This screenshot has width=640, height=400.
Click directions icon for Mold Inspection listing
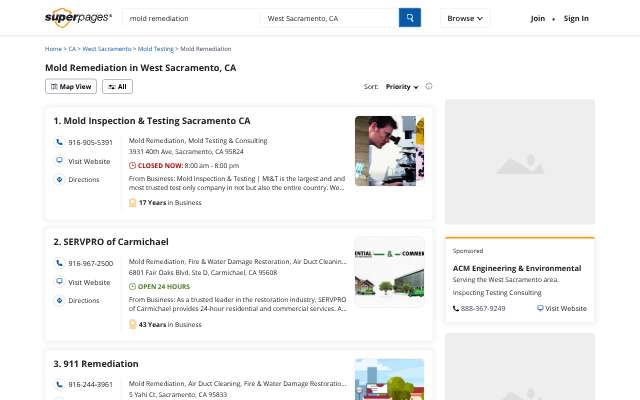click(x=60, y=179)
